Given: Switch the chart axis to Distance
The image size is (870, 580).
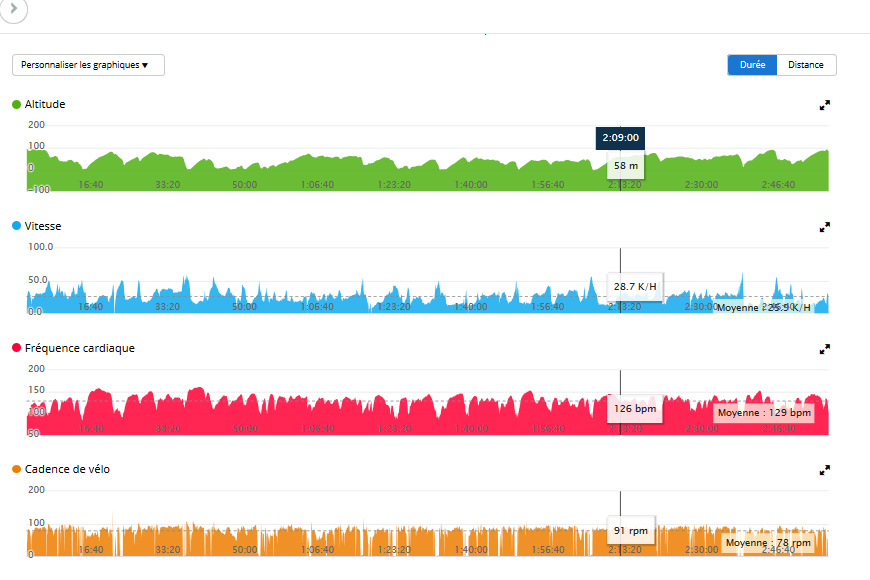Looking at the screenshot, I should (x=806, y=65).
